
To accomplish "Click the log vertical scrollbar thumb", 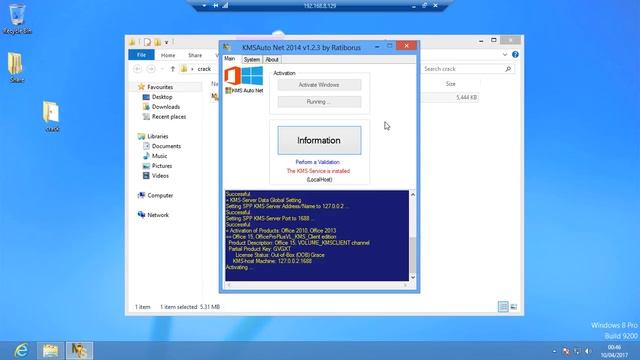I will pyautogui.click(x=413, y=256).
